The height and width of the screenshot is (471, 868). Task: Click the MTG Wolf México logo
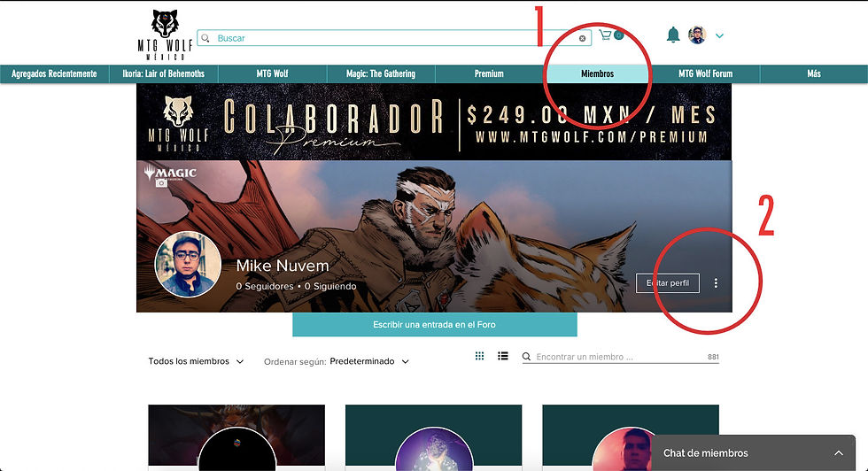(165, 35)
